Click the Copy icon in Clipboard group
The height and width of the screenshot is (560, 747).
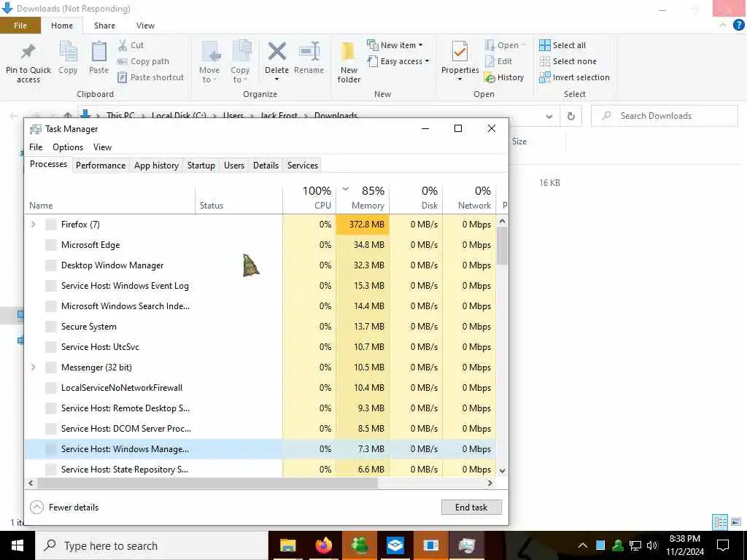click(x=68, y=52)
